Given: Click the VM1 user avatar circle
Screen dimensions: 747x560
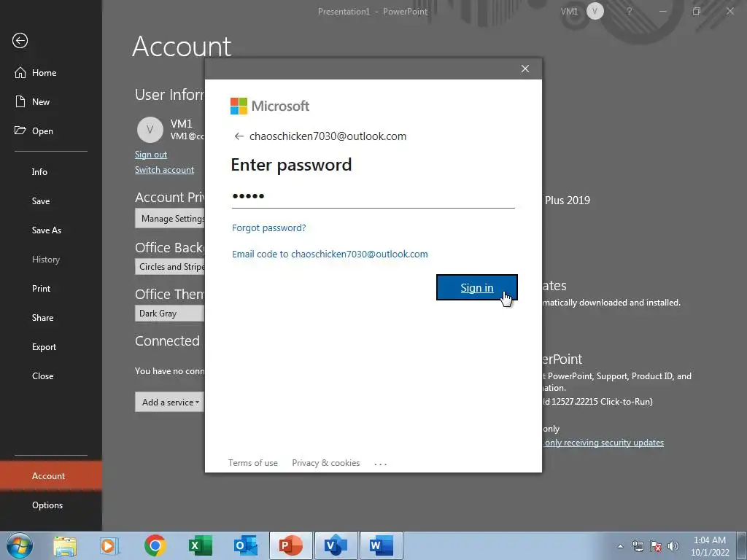Looking at the screenshot, I should point(150,130).
